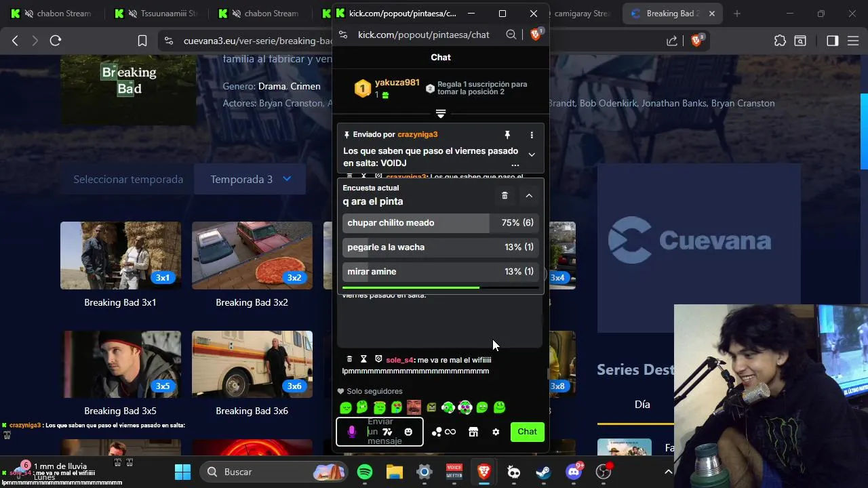The image size is (868, 488).
Task: Open File Explorer from the taskbar
Action: click(x=395, y=472)
